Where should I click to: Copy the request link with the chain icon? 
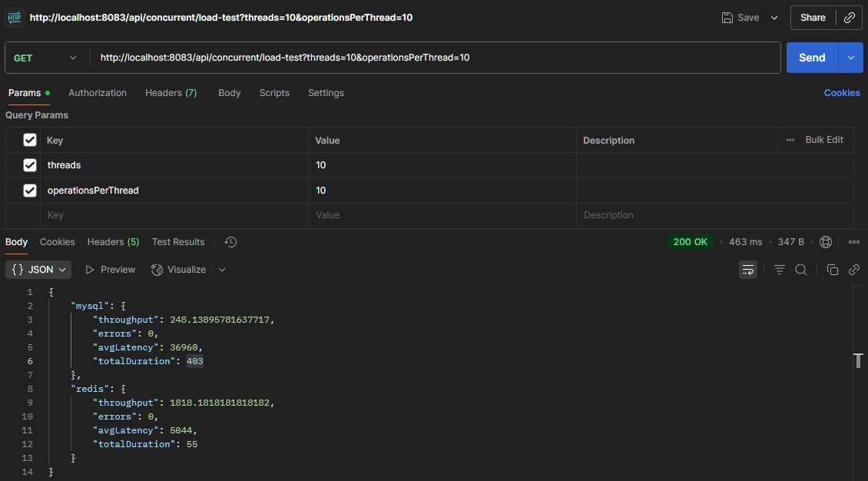tap(849, 18)
